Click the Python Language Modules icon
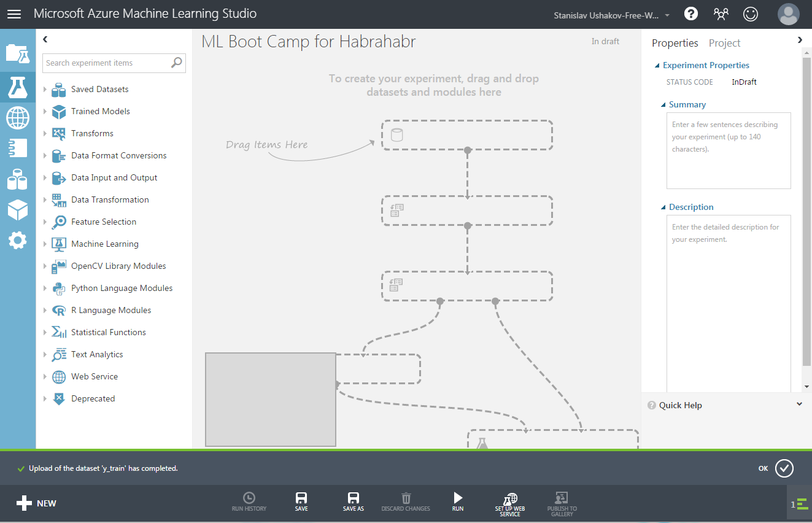Screen dimensions: 812x523 (x=59, y=289)
